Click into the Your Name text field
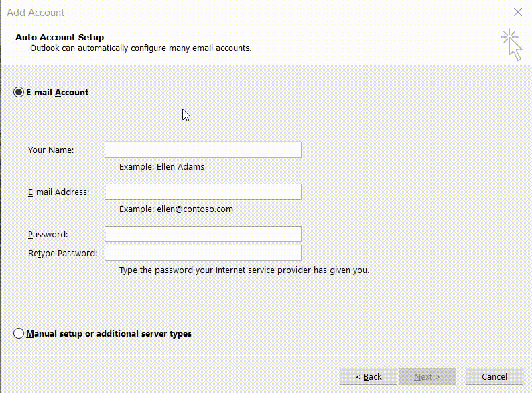 point(202,150)
